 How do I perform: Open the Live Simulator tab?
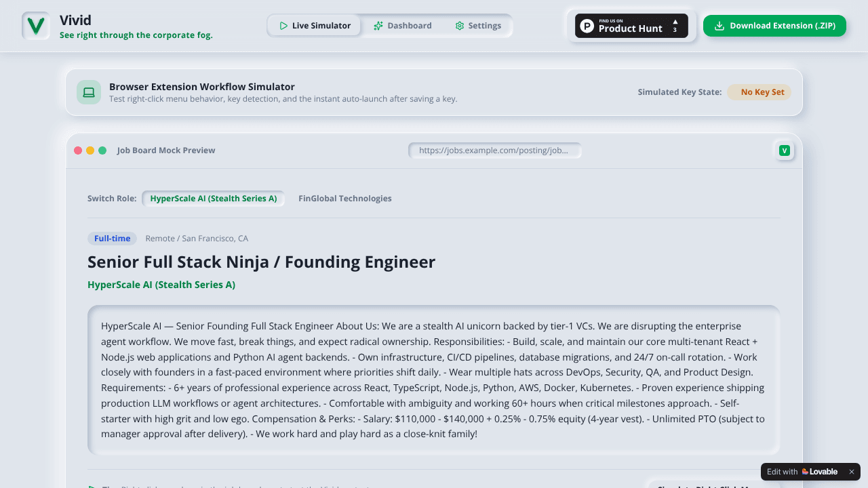point(315,26)
